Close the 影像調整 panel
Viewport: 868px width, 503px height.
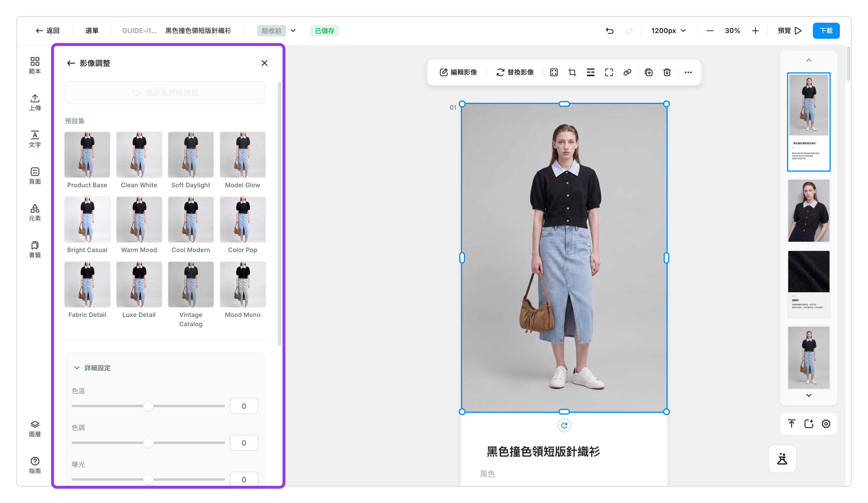(x=264, y=63)
